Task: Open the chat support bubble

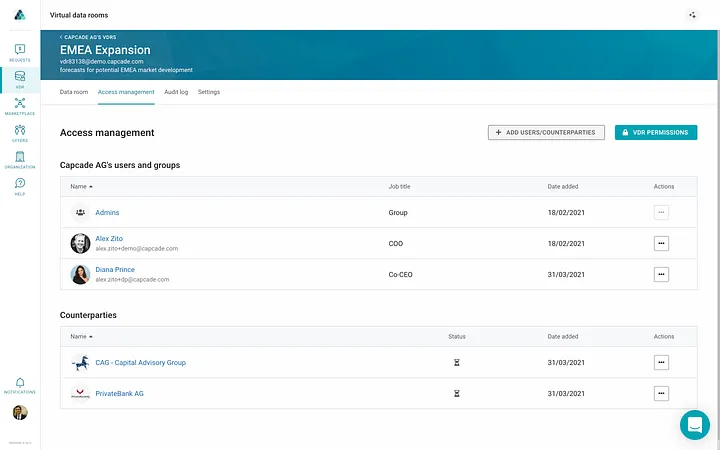Action: (x=695, y=425)
